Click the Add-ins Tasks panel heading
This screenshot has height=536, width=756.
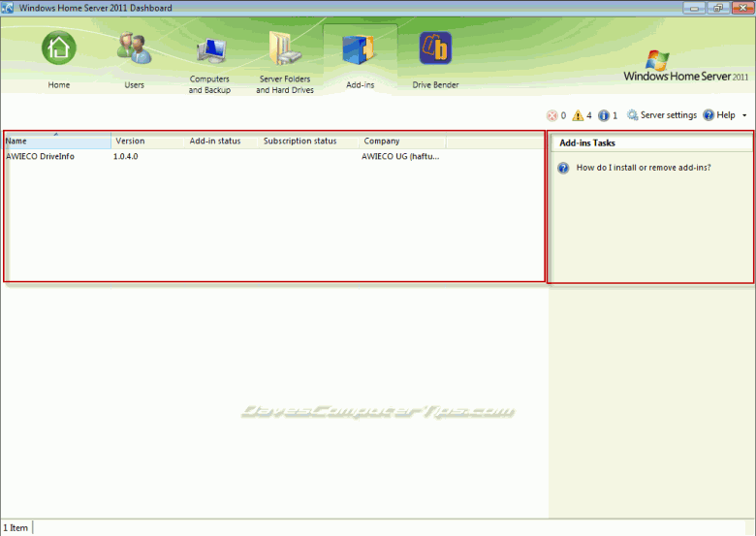point(587,143)
